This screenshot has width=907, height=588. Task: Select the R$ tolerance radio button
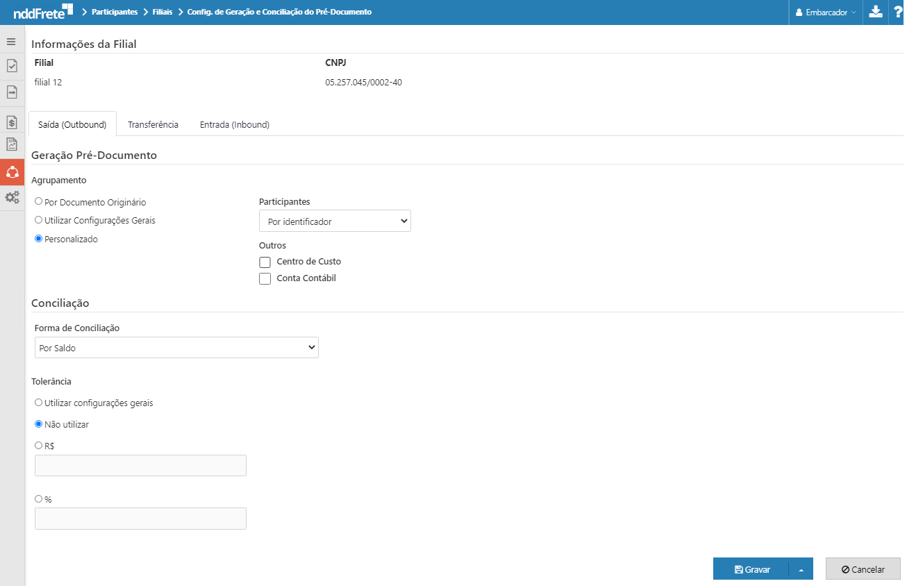[39, 446]
